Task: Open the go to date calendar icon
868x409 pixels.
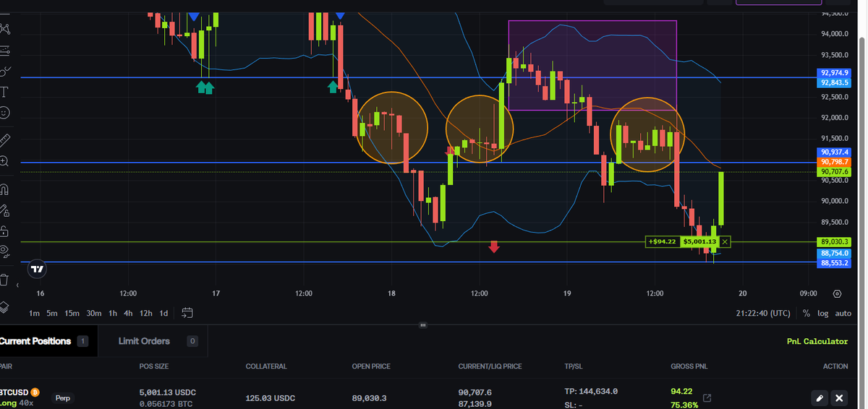Action: tap(187, 313)
